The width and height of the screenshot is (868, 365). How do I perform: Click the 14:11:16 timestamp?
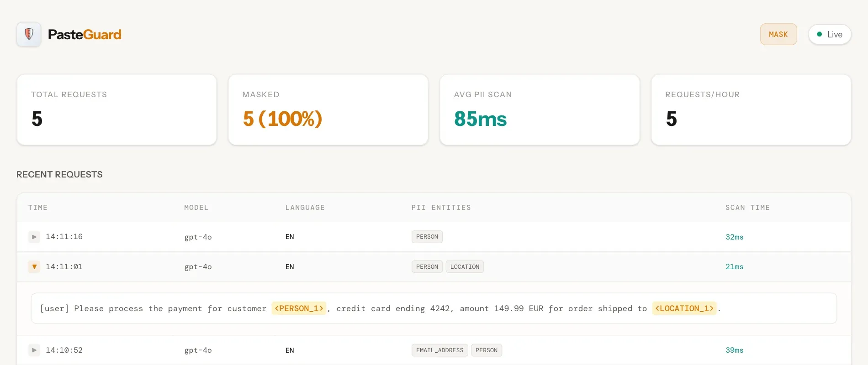point(64,237)
